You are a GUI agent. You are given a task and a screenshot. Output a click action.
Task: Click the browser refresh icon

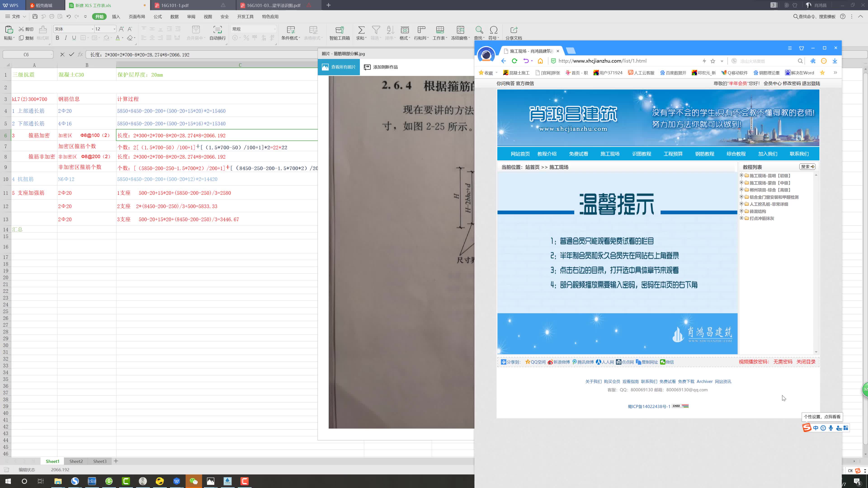pos(514,61)
